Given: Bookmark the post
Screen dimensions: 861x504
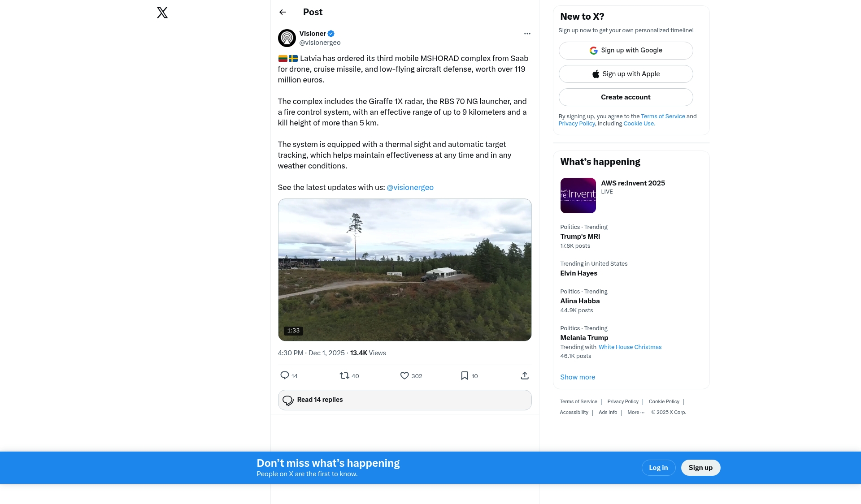Looking at the screenshot, I should [x=465, y=375].
